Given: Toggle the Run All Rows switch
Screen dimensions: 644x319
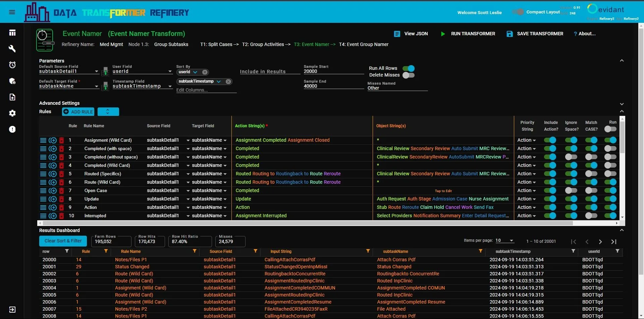Looking at the screenshot, I should pyautogui.click(x=409, y=69).
